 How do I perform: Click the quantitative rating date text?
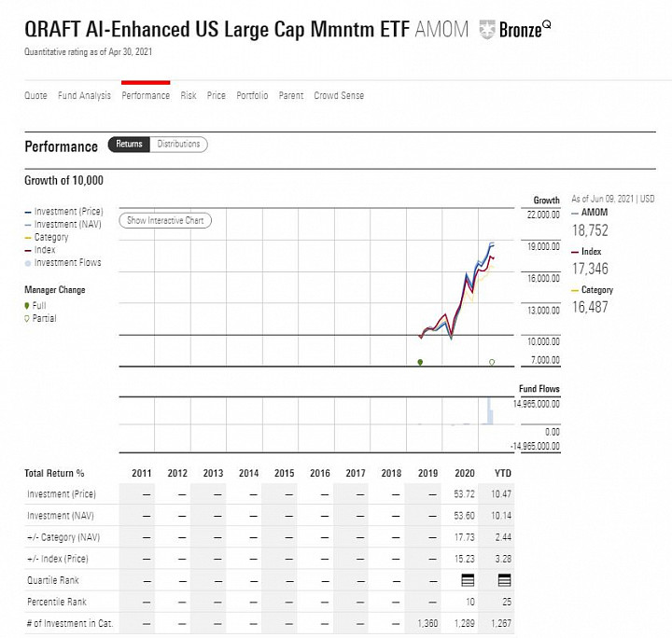pos(89,52)
